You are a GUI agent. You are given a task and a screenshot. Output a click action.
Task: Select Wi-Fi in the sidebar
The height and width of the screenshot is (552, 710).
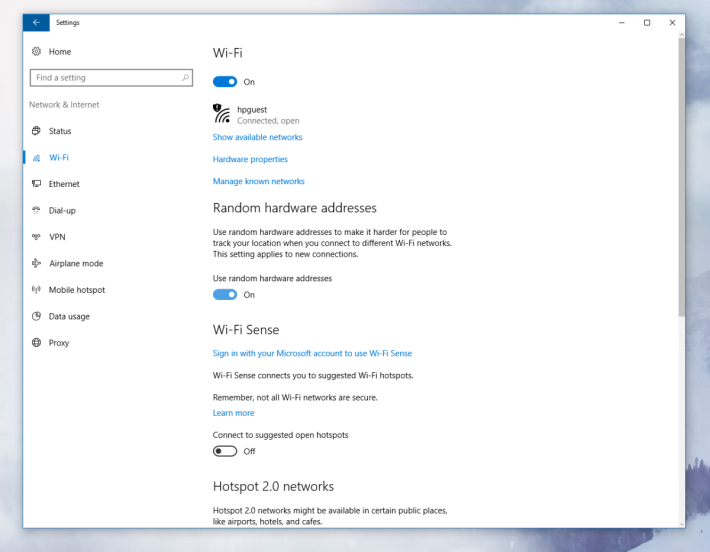[x=59, y=158]
